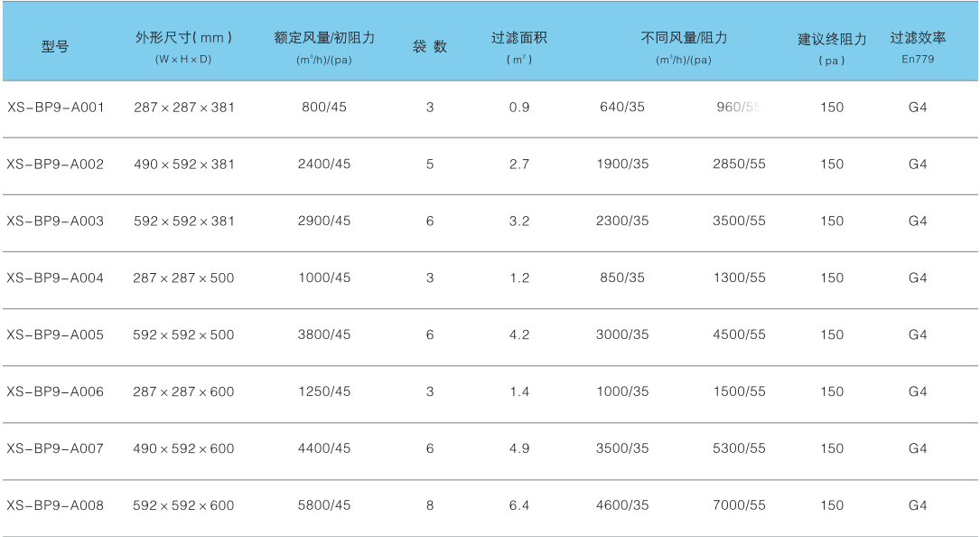The image size is (980, 537).
Task: Click the 2400/45 rated airflow cell
Action: 324,165
